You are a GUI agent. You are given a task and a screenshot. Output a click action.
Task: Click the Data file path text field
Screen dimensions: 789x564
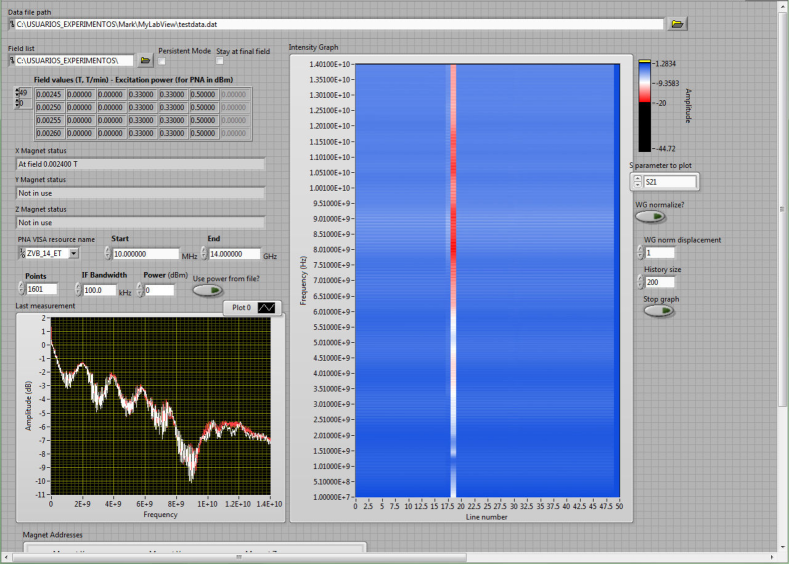340,23
